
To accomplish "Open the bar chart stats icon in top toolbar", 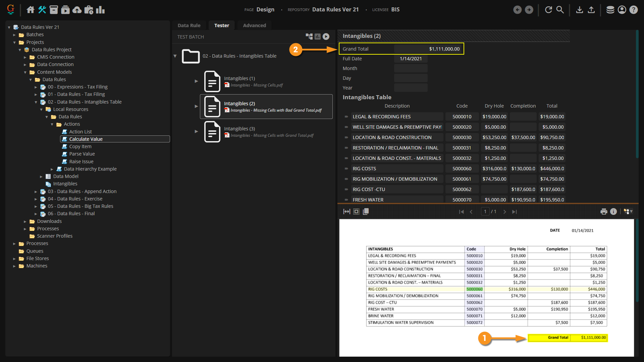I will click(100, 10).
